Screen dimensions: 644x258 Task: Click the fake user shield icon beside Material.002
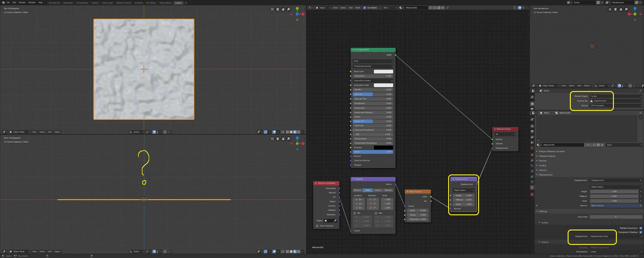click(x=435, y=8)
